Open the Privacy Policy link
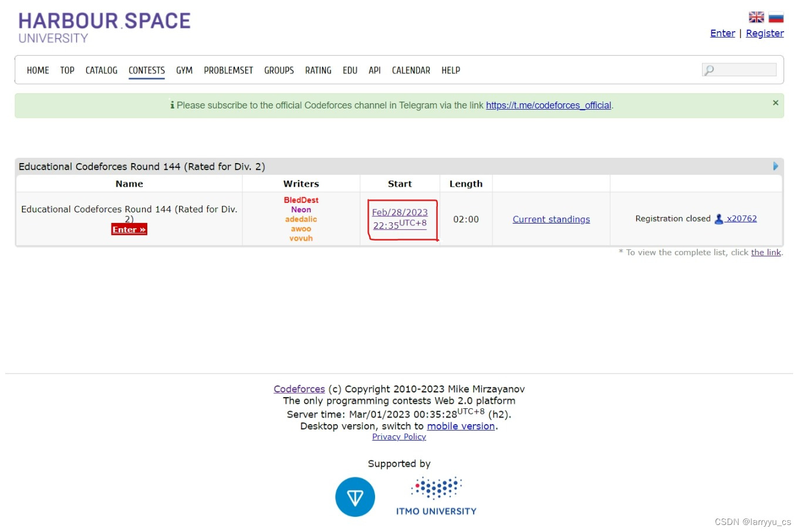 point(399,437)
